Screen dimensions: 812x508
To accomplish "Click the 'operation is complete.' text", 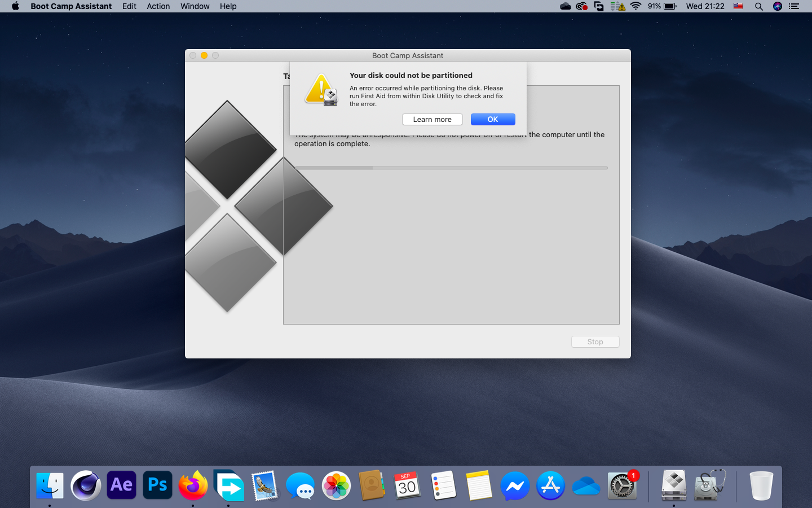I will (332, 144).
